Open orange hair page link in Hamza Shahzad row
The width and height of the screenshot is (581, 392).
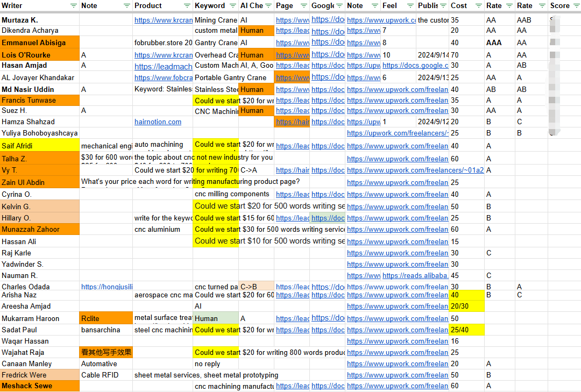292,122
